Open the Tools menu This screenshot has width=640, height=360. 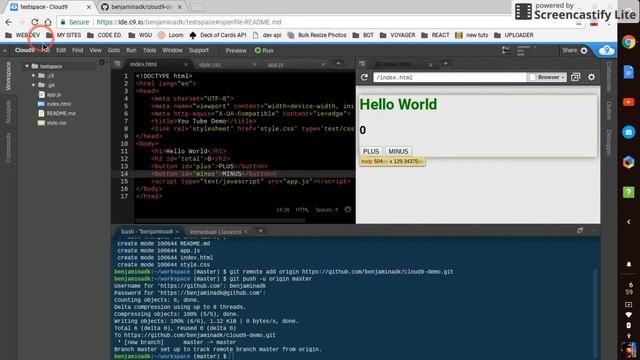coord(149,50)
